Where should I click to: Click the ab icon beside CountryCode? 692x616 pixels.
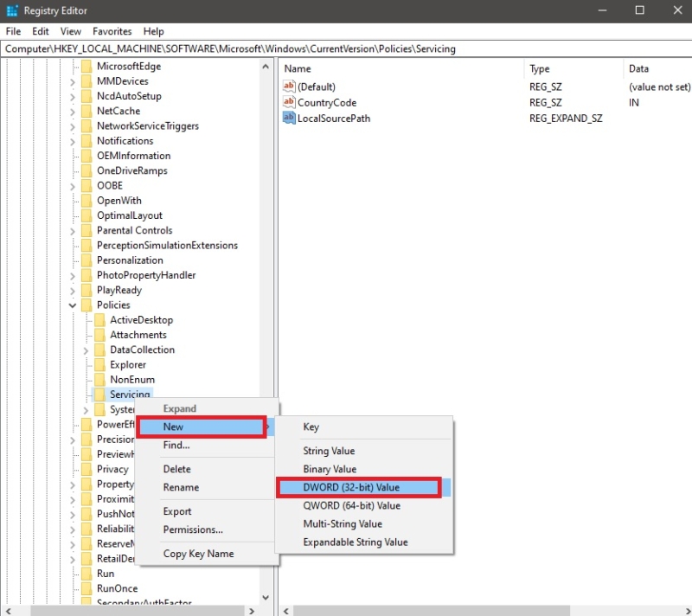click(x=290, y=102)
